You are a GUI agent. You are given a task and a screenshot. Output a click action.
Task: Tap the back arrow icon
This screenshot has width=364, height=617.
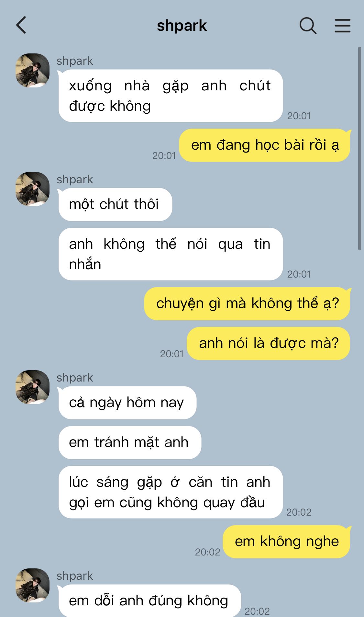21,25
